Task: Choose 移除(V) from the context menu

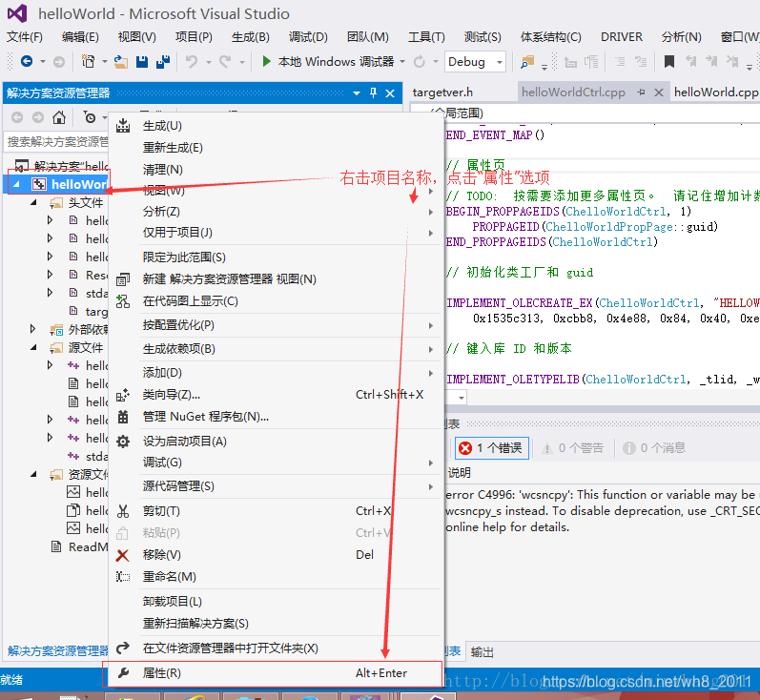Action: (x=276, y=555)
